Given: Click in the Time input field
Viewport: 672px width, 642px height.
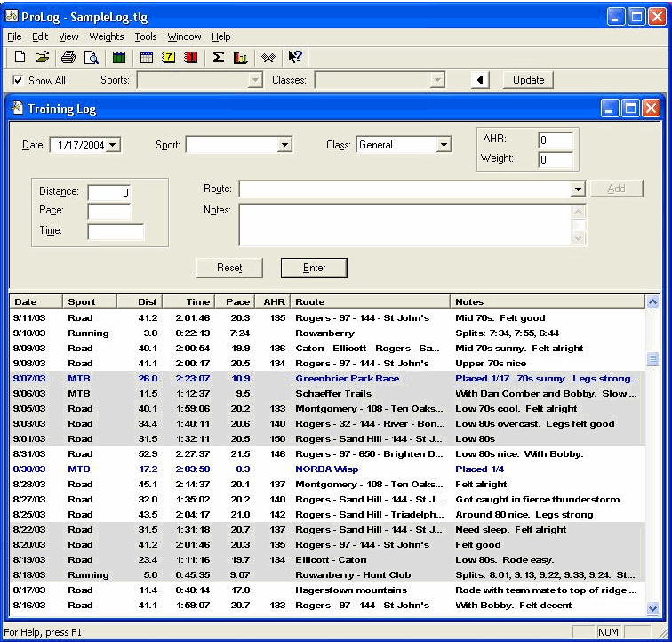Looking at the screenshot, I should [x=116, y=231].
